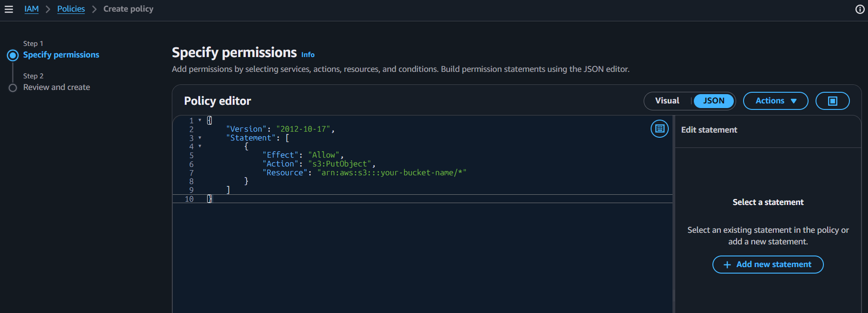Image resolution: width=868 pixels, height=313 pixels.
Task: Collapse the fold arrow on line 4
Action: point(200,147)
